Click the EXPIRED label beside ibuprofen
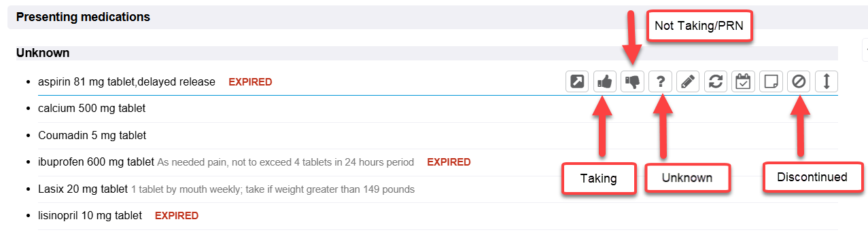Image resolution: width=868 pixels, height=245 pixels. pyautogui.click(x=449, y=162)
